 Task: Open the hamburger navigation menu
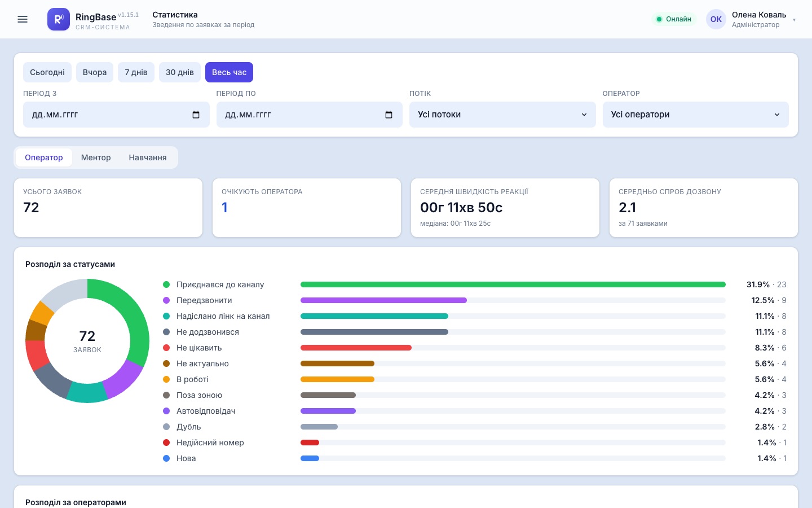coord(23,19)
